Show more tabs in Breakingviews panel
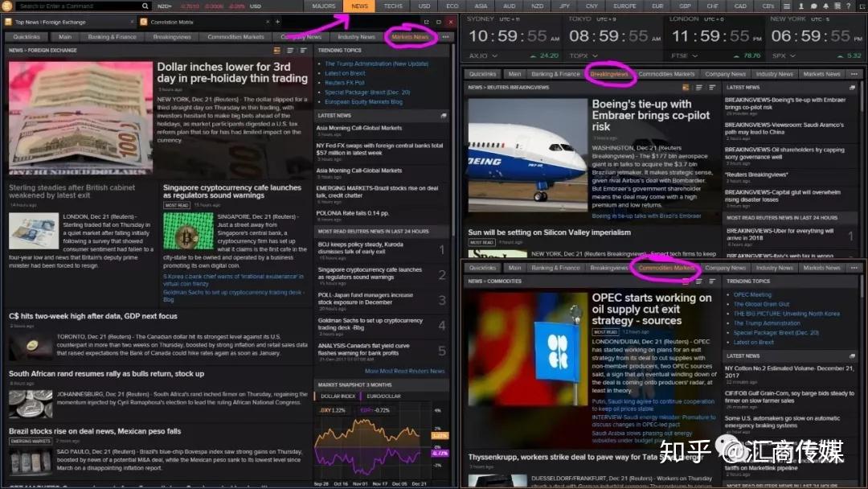The width and height of the screenshot is (868, 489). pos(854,74)
